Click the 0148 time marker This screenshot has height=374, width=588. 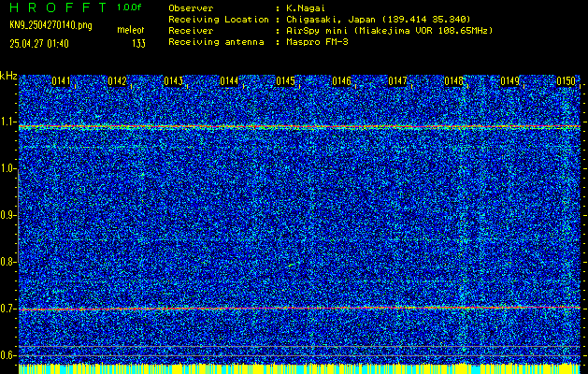pos(453,81)
